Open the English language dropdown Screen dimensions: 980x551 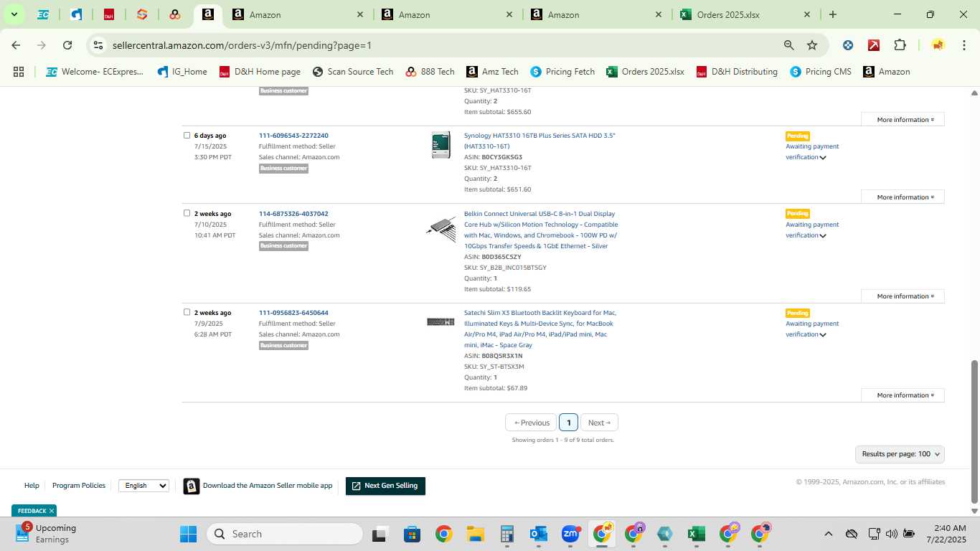point(143,486)
